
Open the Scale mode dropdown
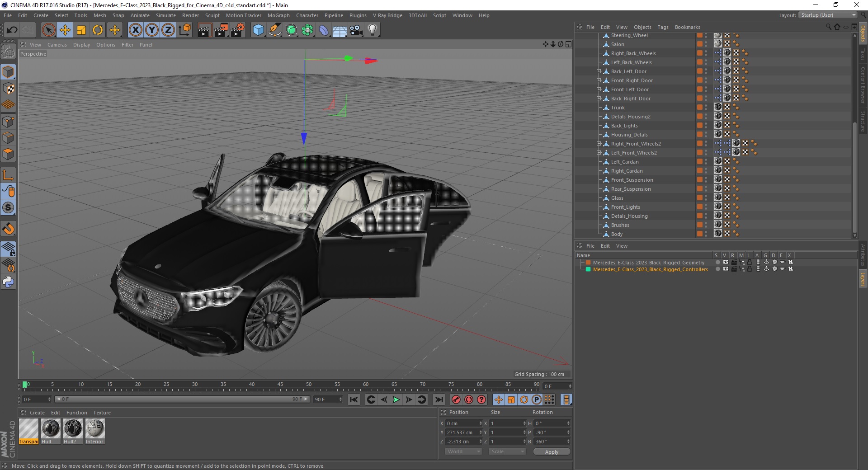pos(507,451)
